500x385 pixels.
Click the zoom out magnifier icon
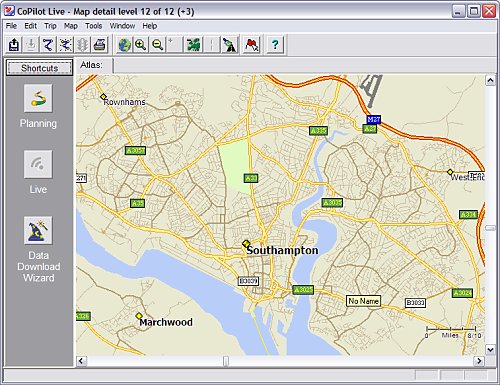coord(158,44)
